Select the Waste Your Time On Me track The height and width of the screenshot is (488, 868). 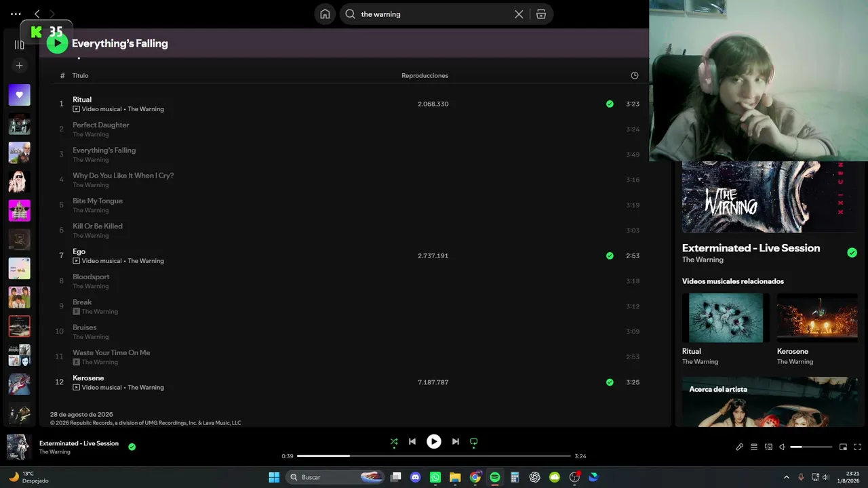(111, 352)
